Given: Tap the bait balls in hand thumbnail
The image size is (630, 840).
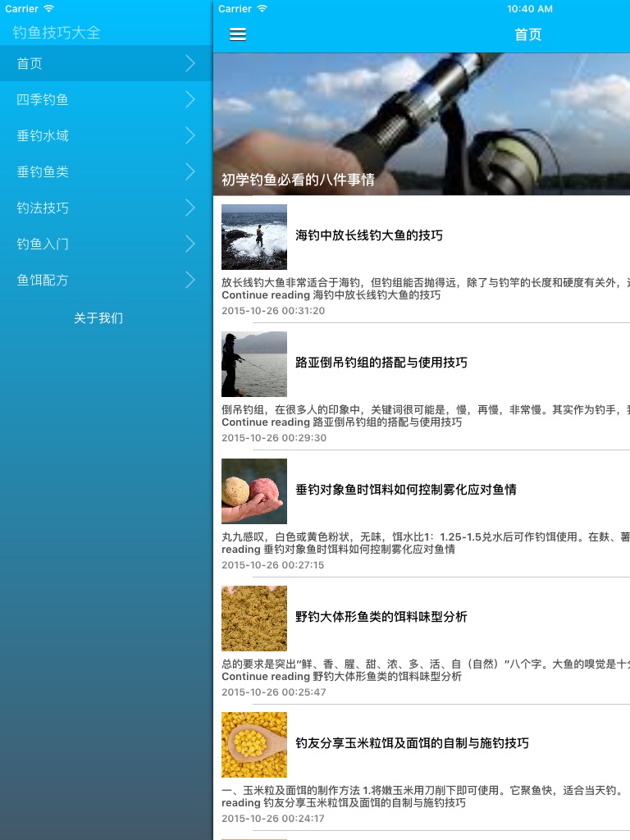Looking at the screenshot, I should 254,491.
